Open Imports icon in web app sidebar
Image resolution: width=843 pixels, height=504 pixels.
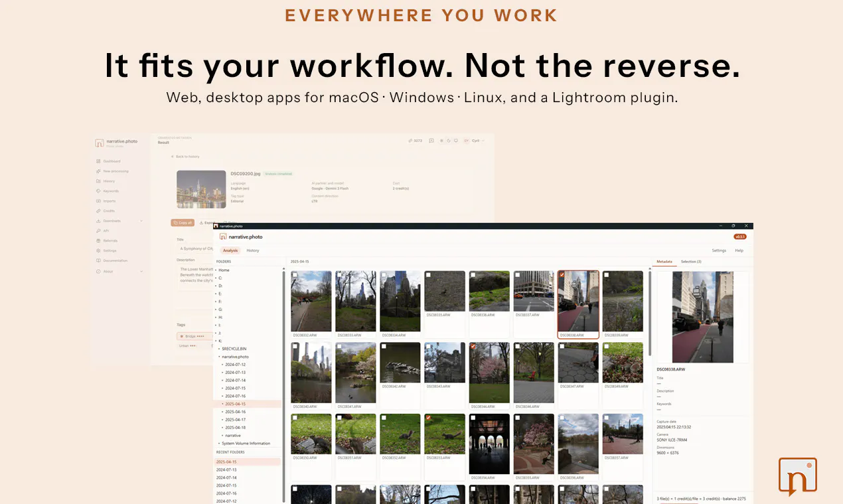[98, 201]
